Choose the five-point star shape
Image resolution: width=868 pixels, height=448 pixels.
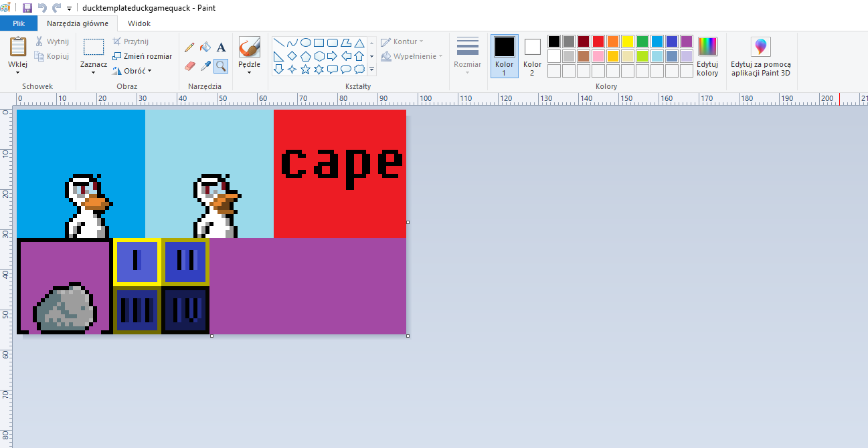(x=306, y=70)
